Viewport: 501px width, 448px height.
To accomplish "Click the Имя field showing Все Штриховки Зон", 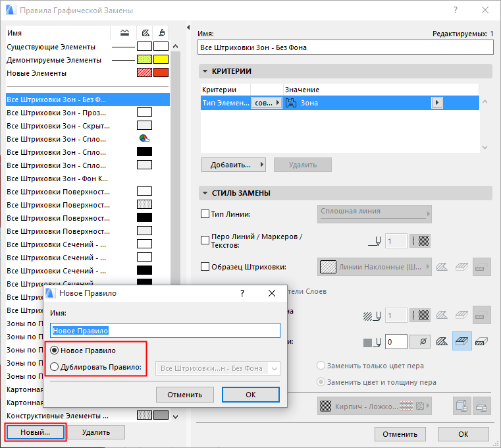I will [x=346, y=47].
